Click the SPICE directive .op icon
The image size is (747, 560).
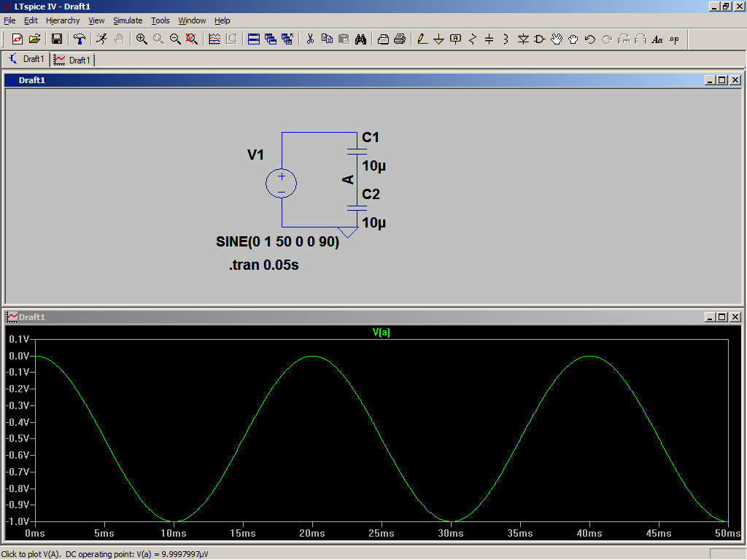tap(673, 39)
